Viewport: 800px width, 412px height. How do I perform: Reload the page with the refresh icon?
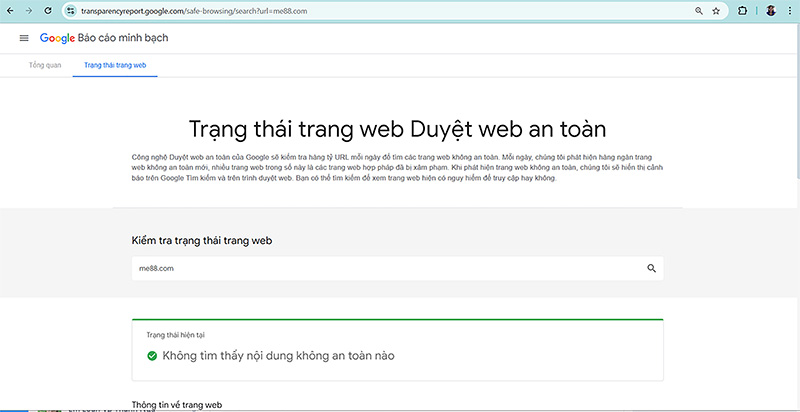tap(47, 10)
